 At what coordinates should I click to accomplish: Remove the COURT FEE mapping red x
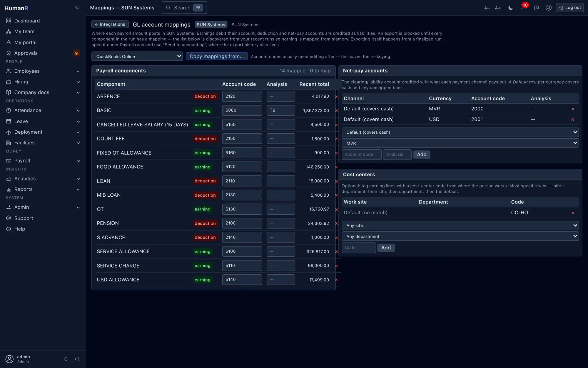(336, 139)
